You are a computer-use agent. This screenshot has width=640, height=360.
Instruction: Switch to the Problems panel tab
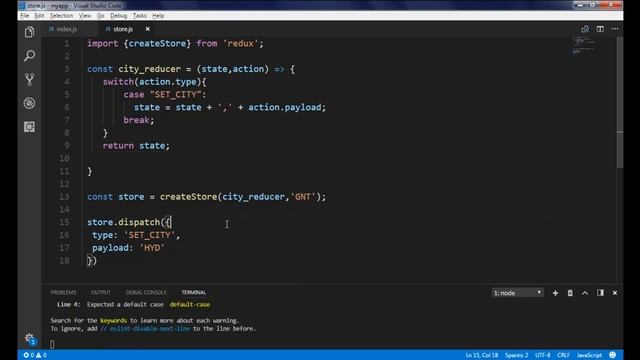pyautogui.click(x=63, y=292)
